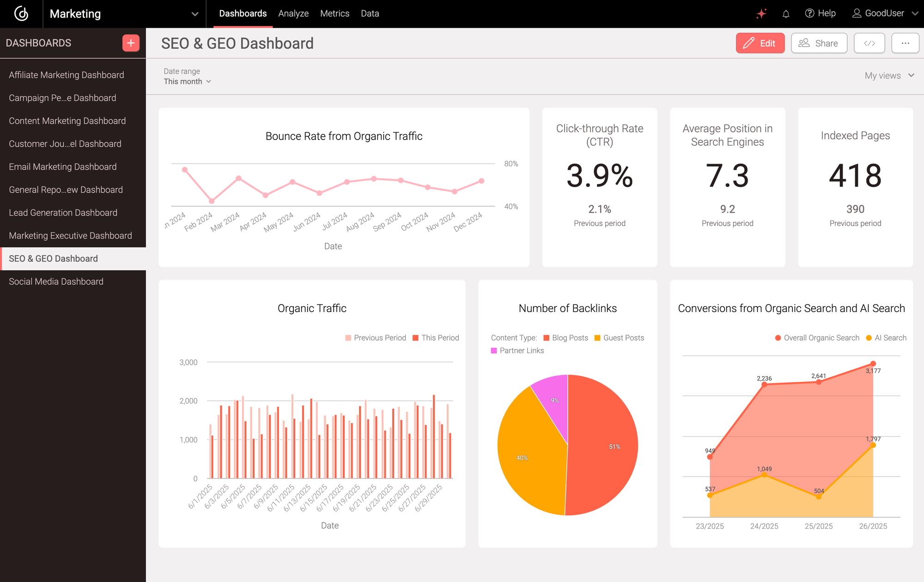924x582 pixels.
Task: Open the Help menu
Action: (x=820, y=13)
